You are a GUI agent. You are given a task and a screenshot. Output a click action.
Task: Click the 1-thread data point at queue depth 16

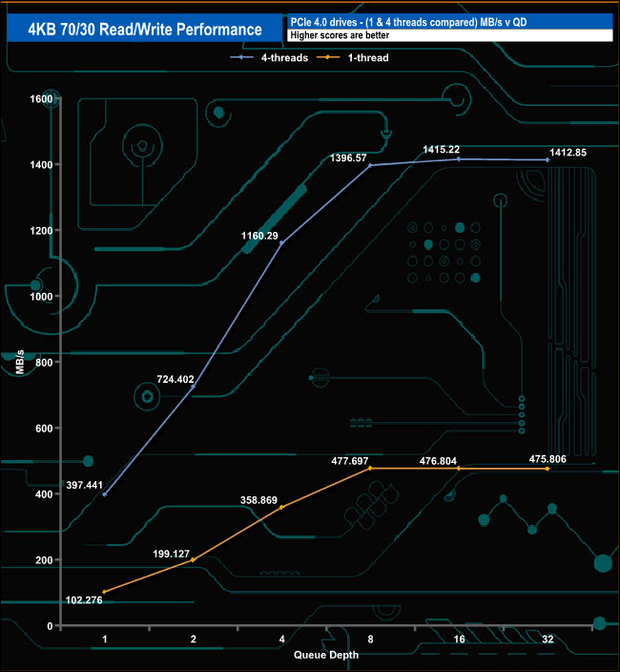click(459, 469)
